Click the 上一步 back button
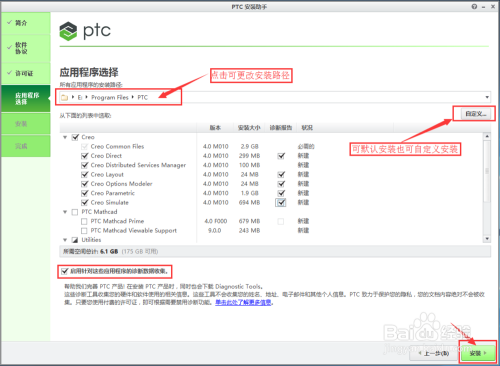Image resolution: width=500 pixels, height=366 pixels. [x=434, y=353]
